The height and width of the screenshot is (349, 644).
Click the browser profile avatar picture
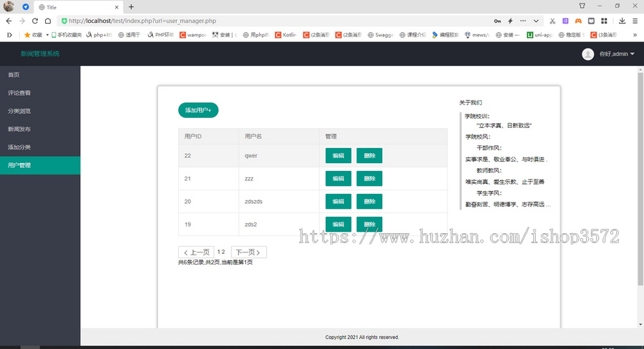9,6
